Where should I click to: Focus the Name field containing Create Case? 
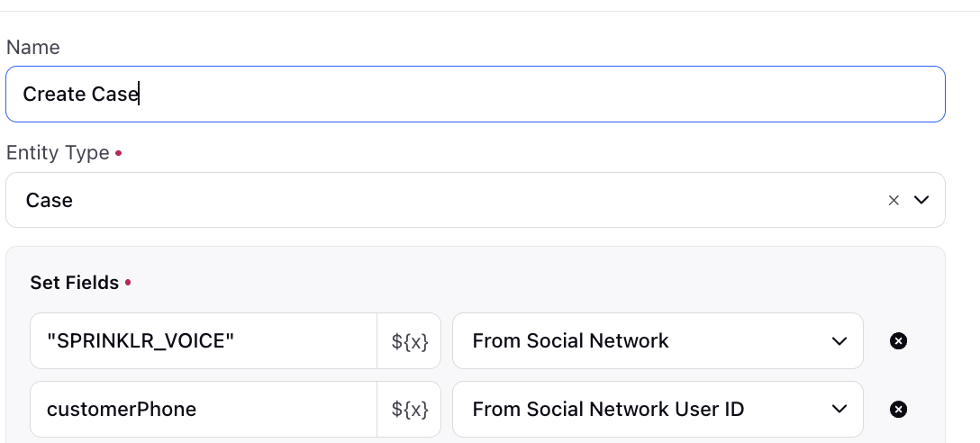[x=475, y=95]
